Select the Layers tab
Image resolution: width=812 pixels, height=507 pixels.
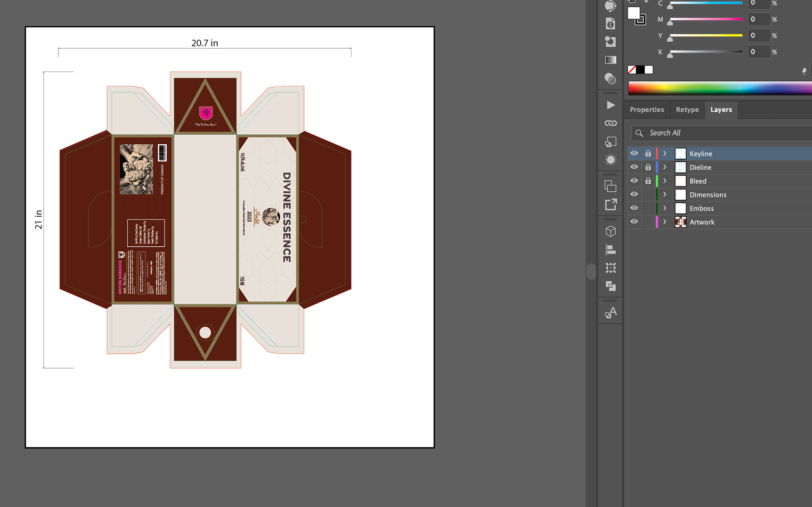click(721, 110)
